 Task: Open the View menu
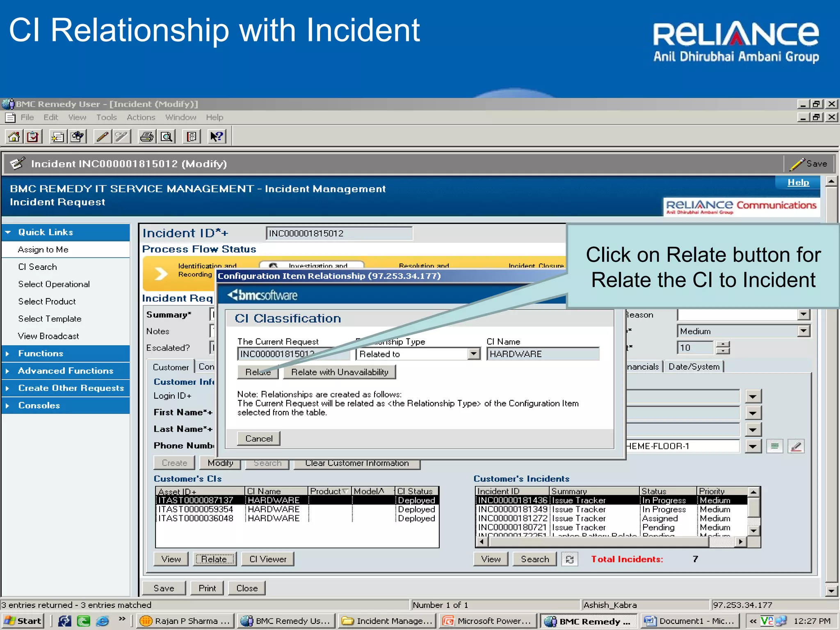77,117
